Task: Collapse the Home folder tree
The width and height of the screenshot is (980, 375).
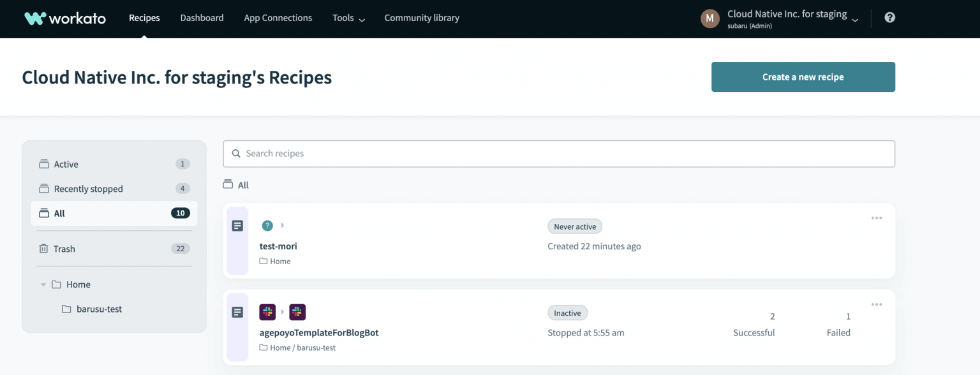Action: [x=43, y=284]
